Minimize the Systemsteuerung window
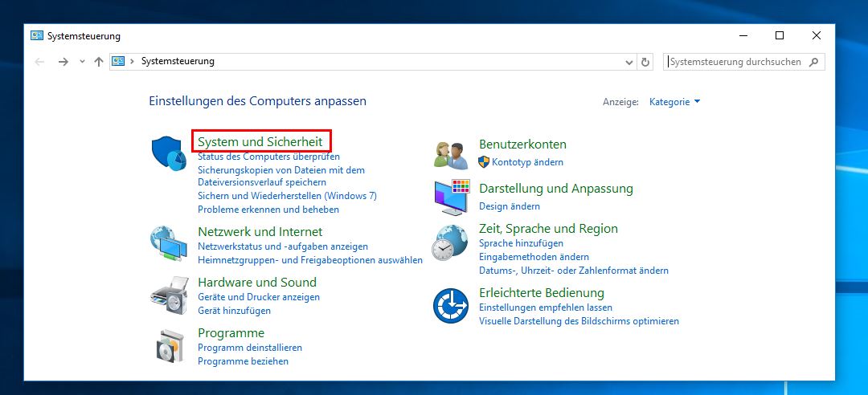 (x=743, y=36)
